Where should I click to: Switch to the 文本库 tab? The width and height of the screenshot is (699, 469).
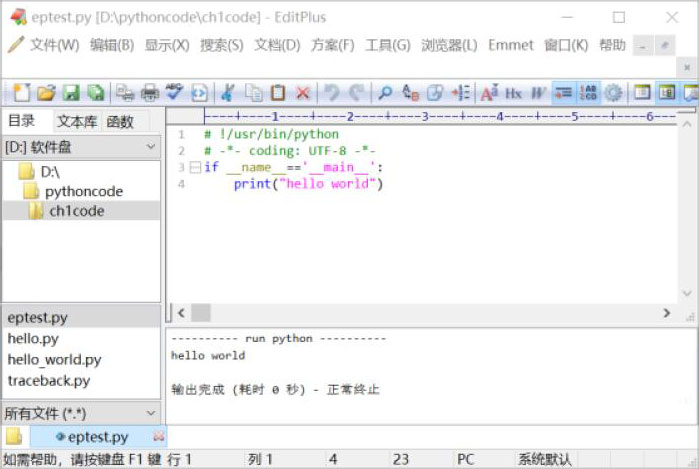77,122
